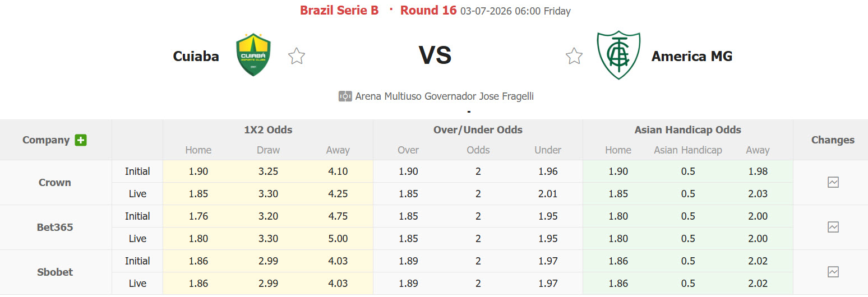Click the America MG team crest

click(x=618, y=55)
